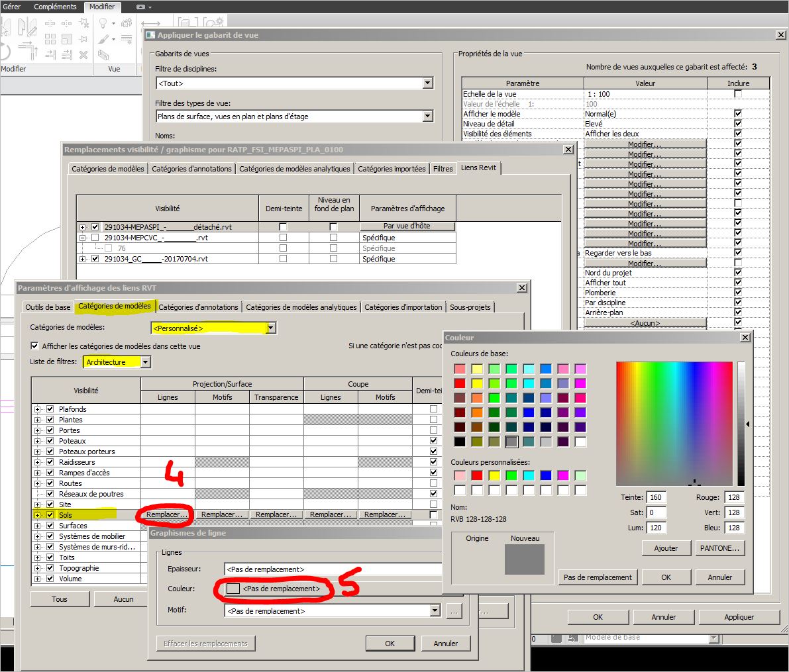Image resolution: width=789 pixels, height=672 pixels.
Task: Click Remplacer button under Projection Lignes
Action: click(167, 514)
